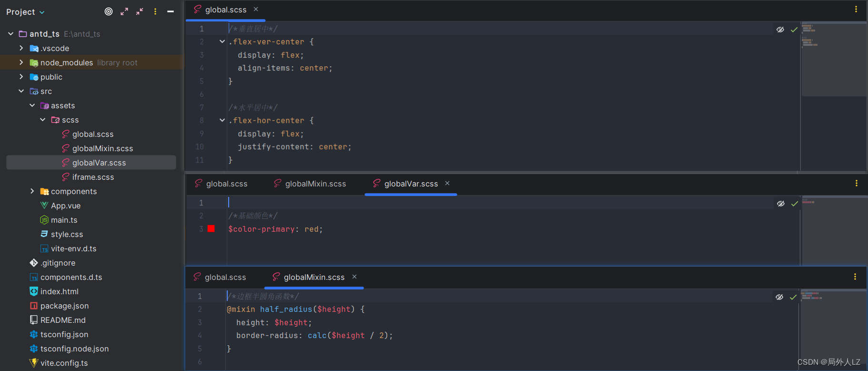Switch to global.scss tab in bottom editor
The height and width of the screenshot is (371, 868).
[220, 277]
